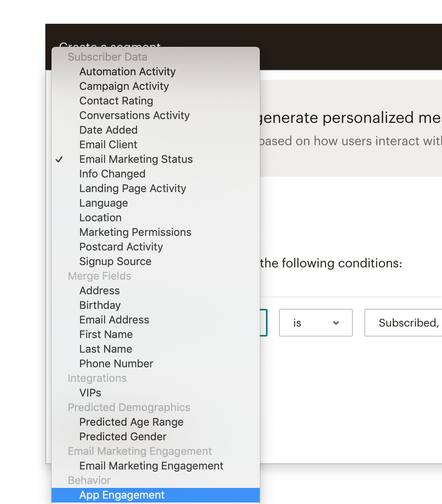The height and width of the screenshot is (504, 442).
Task: Pick Language from the dropdown
Action: (x=104, y=203)
